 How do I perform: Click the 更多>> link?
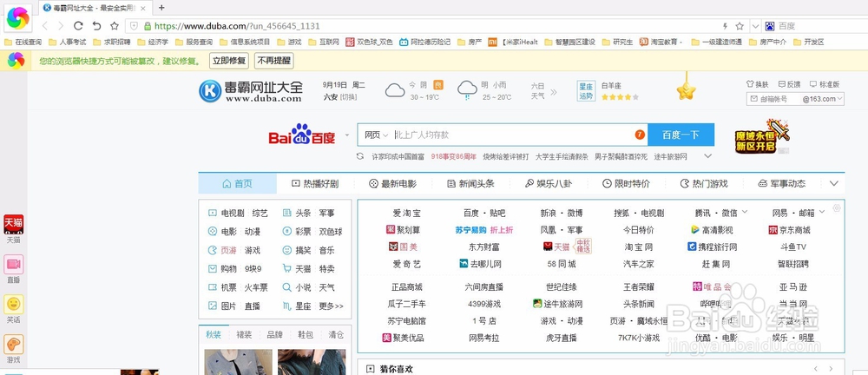click(331, 306)
